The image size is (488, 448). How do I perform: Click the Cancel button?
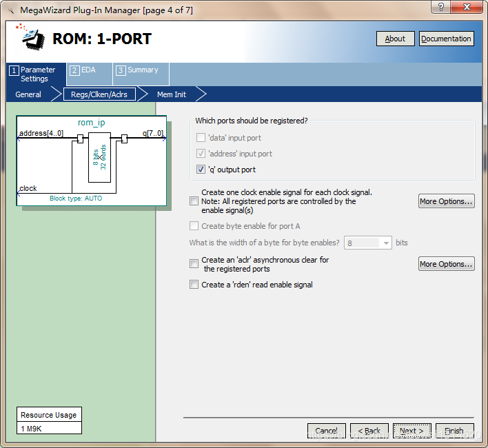click(x=327, y=431)
